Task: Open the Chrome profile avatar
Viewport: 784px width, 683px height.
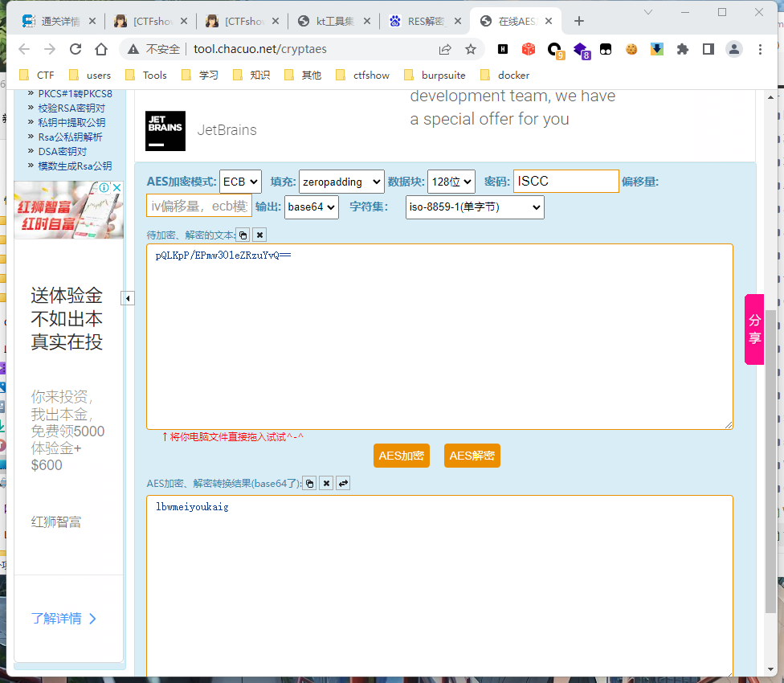Action: coord(734,49)
